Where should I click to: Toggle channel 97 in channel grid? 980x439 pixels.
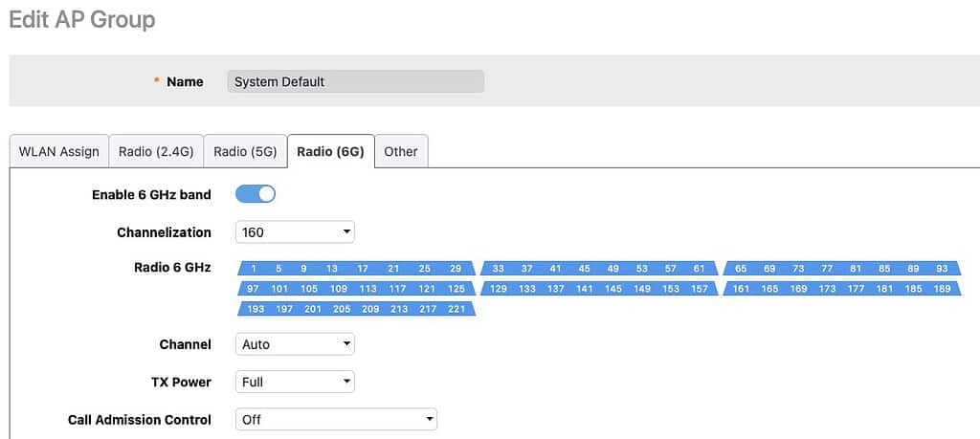pos(253,289)
